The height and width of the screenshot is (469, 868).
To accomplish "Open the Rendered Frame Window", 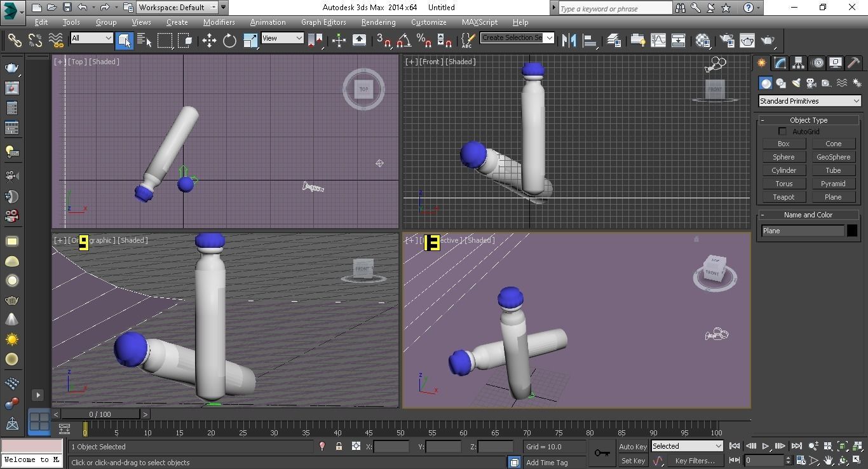I will coord(747,41).
